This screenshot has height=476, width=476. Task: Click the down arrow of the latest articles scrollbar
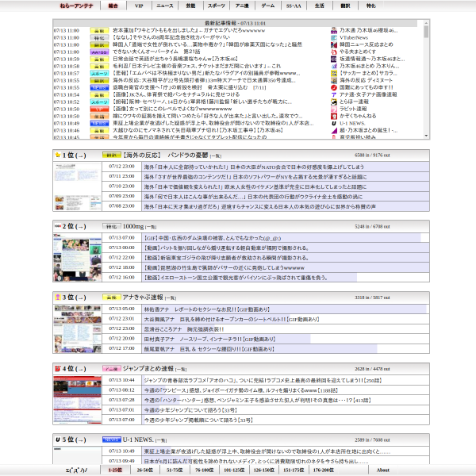426,136
